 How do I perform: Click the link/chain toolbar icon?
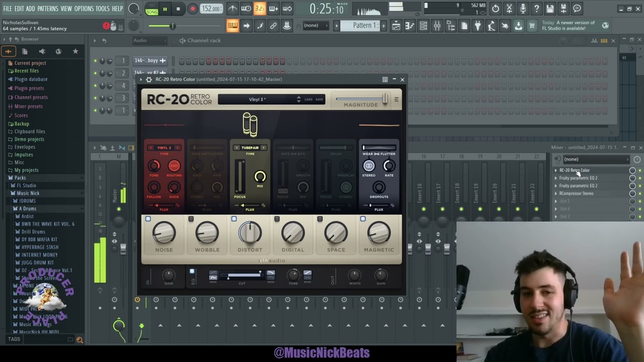pos(273,26)
